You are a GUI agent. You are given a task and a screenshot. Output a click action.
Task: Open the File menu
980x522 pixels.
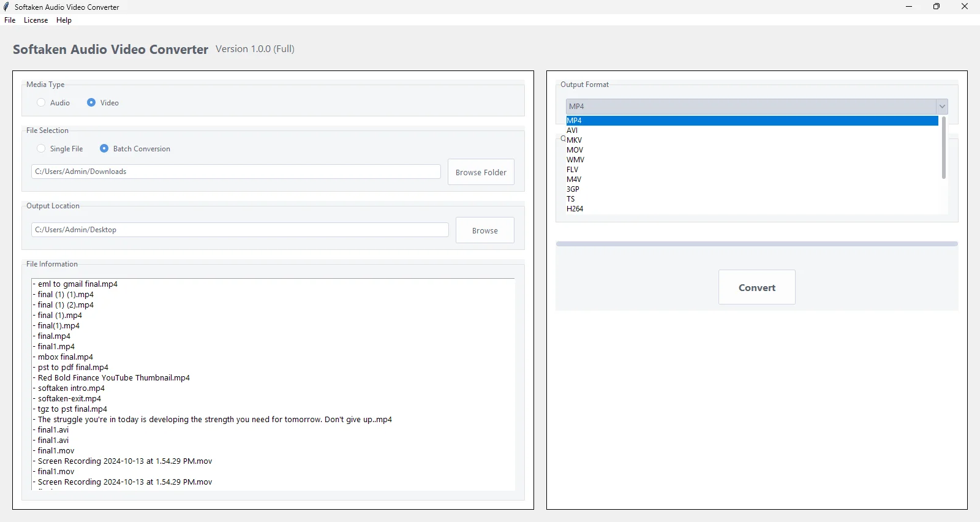(10, 20)
